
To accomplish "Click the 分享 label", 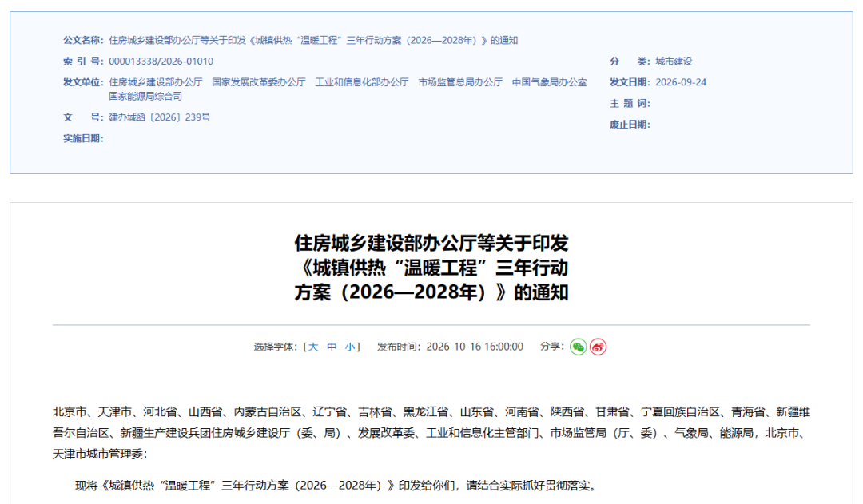I will (x=552, y=347).
